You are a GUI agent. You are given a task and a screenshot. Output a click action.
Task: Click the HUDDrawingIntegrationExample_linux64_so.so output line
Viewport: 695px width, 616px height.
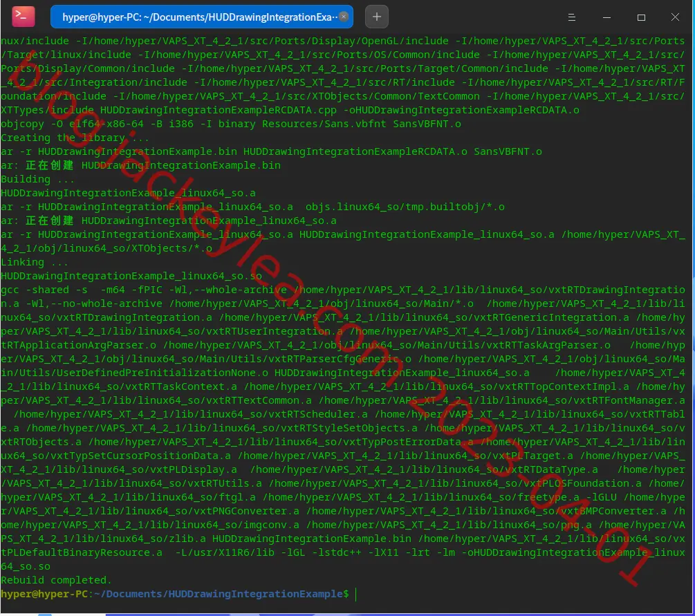(x=131, y=276)
